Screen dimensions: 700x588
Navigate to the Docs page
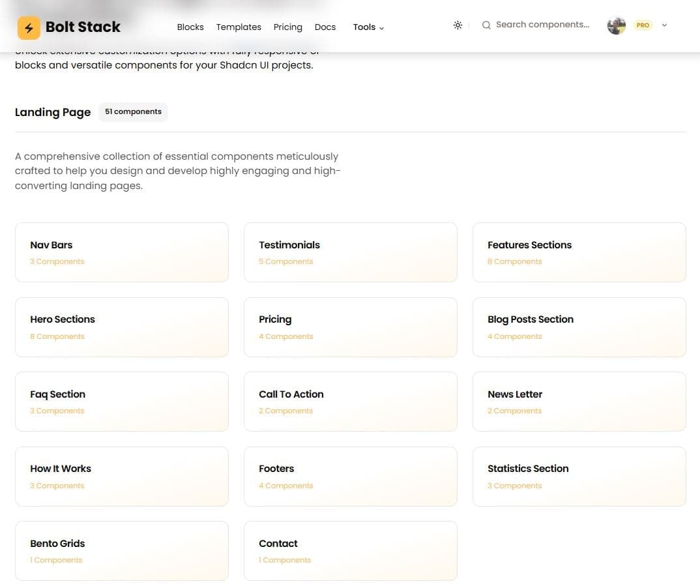pyautogui.click(x=325, y=27)
